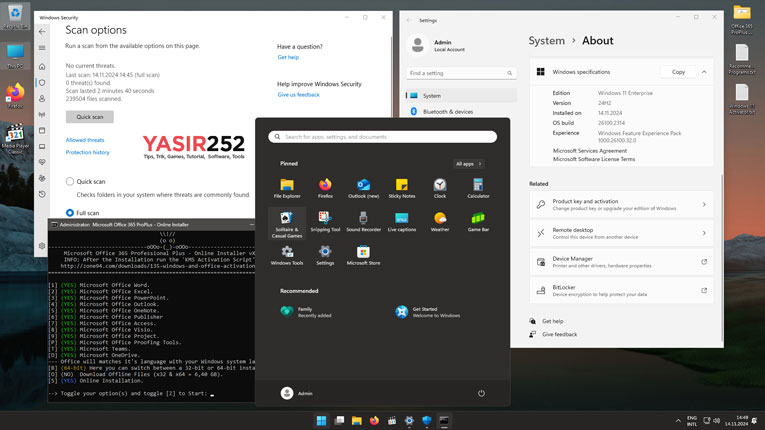Open Family recommended item
Image resolution: width=765 pixels, height=430 pixels.
(x=306, y=312)
